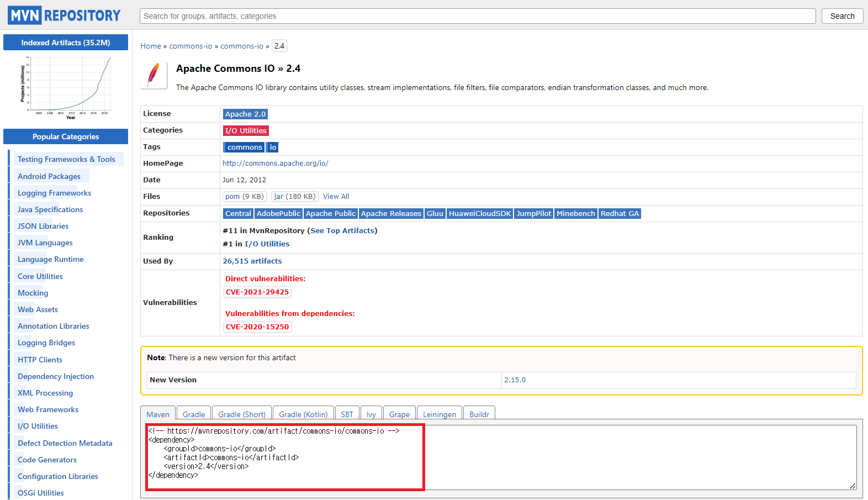Open the HuaweiCloudSDK repository badge
Viewport: 868px width, 500px height.
(x=480, y=213)
